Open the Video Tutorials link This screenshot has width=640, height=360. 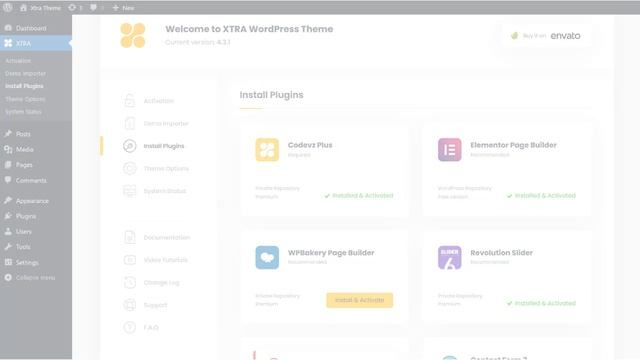(165, 260)
